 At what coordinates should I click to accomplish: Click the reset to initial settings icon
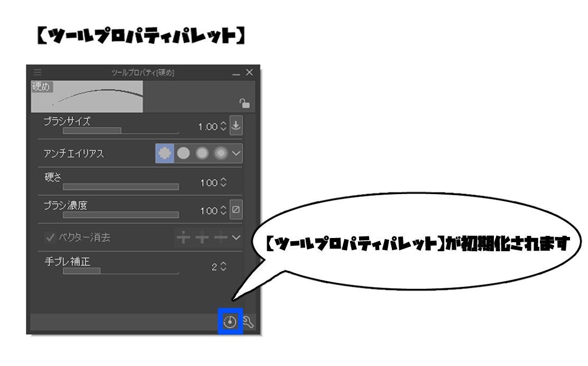click(x=230, y=322)
